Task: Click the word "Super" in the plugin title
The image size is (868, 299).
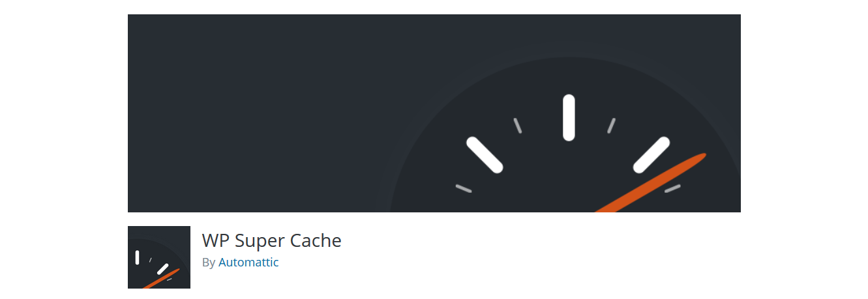Action: (x=259, y=242)
